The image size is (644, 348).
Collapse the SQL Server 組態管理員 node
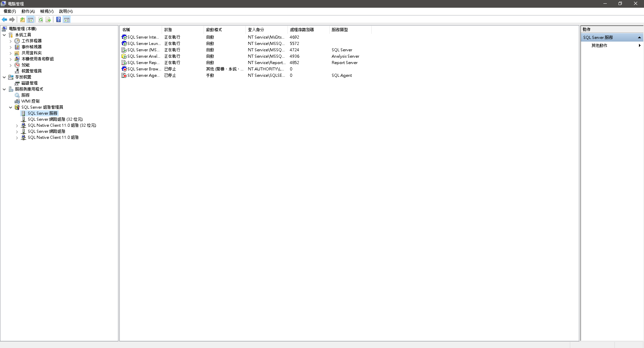[x=11, y=107]
